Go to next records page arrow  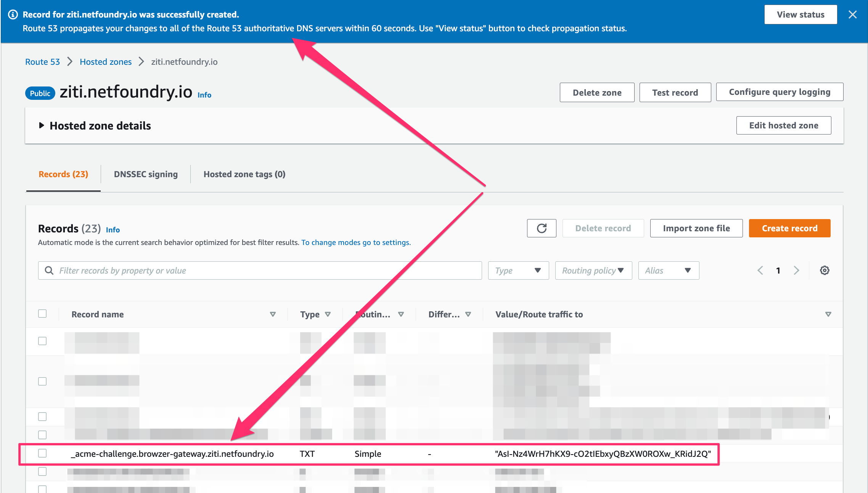pos(796,271)
